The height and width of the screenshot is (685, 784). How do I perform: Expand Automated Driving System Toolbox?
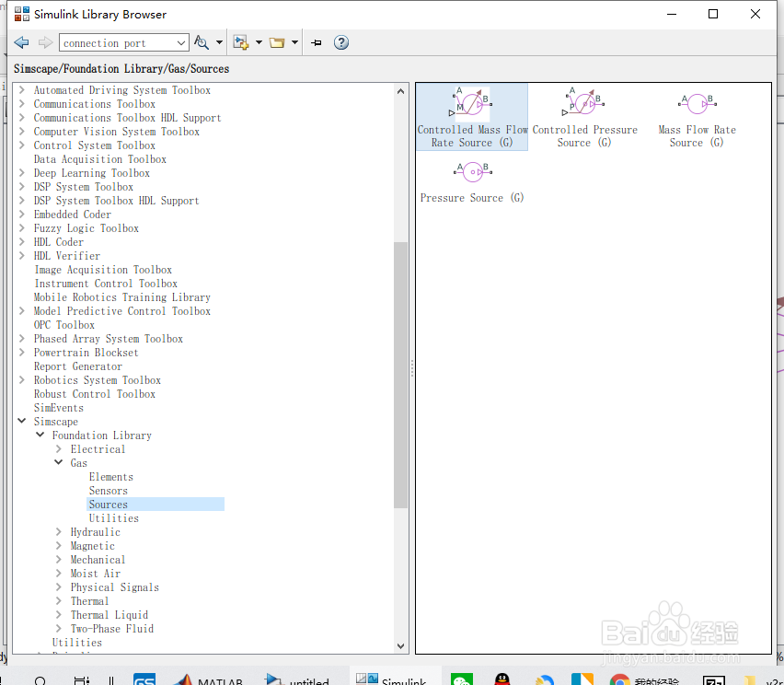tap(21, 90)
